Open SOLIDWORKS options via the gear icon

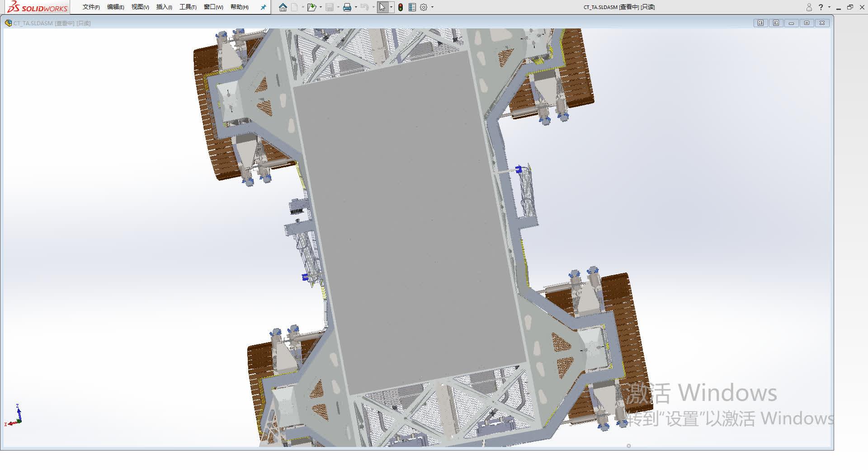coord(423,7)
